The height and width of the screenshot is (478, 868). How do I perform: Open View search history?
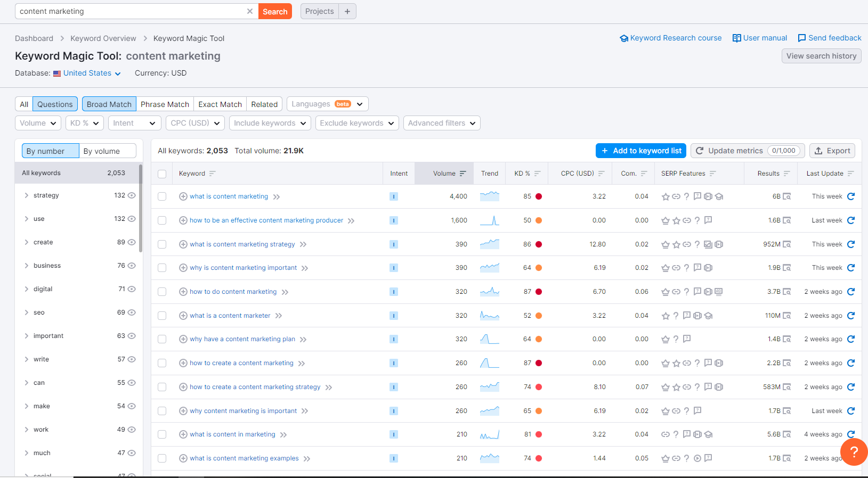coord(821,56)
